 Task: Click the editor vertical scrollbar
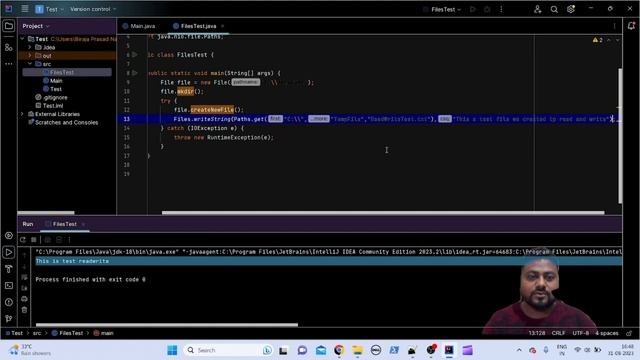pos(620,136)
